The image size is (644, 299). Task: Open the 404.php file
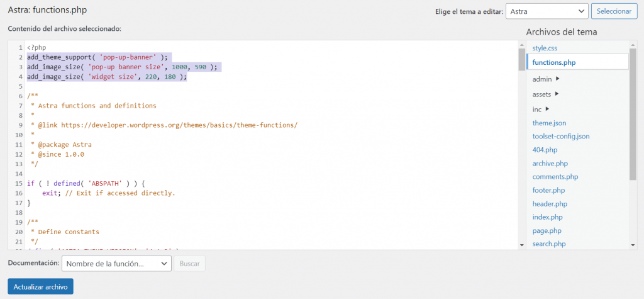545,150
